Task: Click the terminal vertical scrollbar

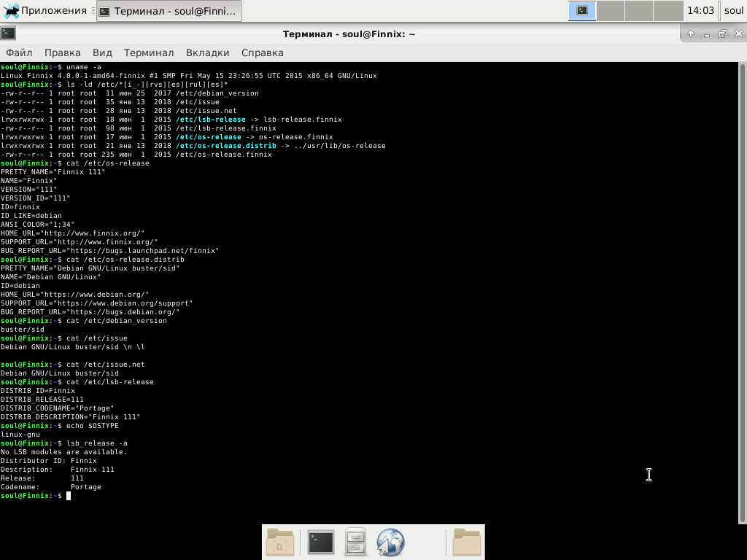Action: [x=742, y=292]
